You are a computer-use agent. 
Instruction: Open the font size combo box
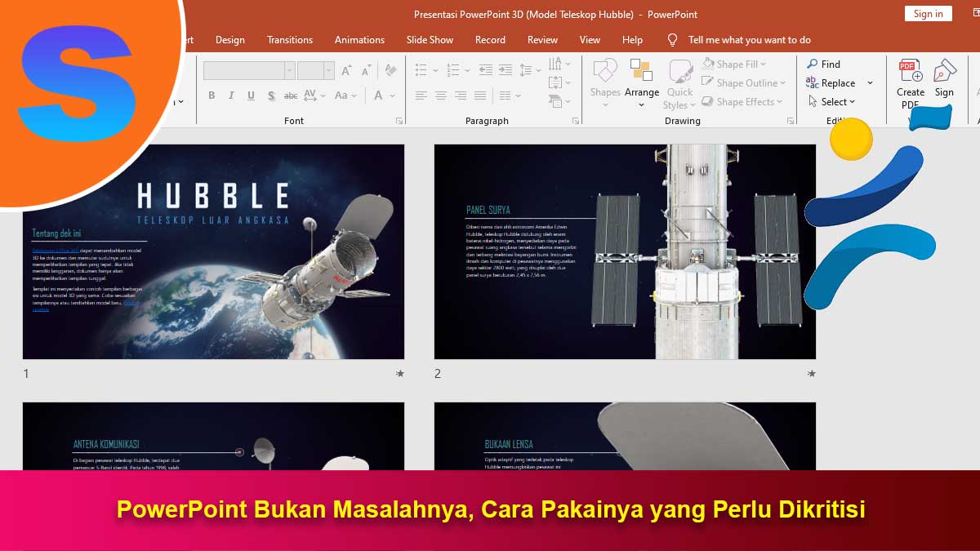pos(315,71)
